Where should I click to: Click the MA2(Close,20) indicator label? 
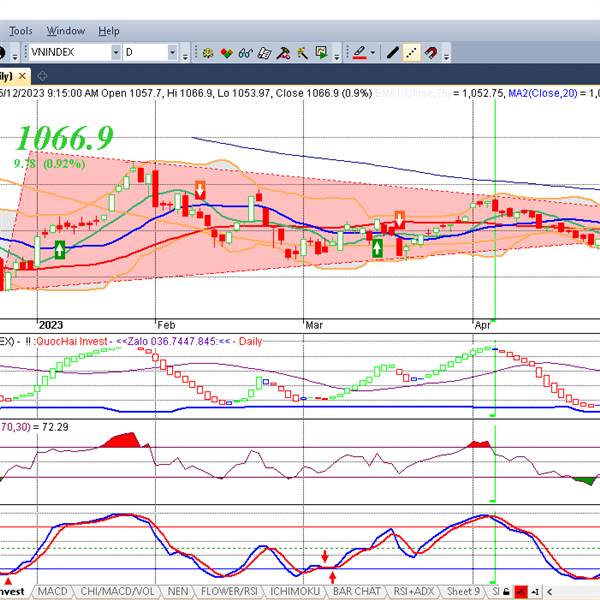coord(543,93)
